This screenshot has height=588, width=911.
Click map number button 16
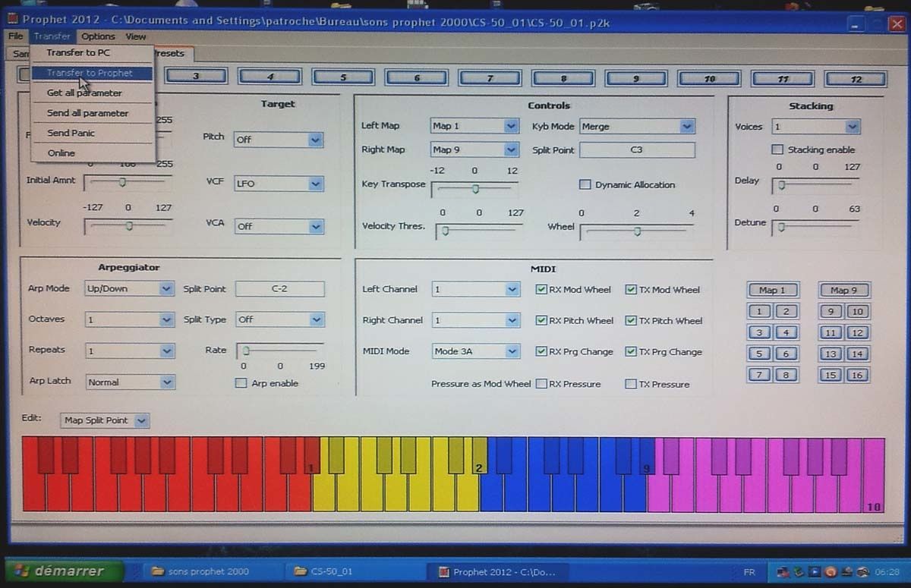[x=857, y=376]
